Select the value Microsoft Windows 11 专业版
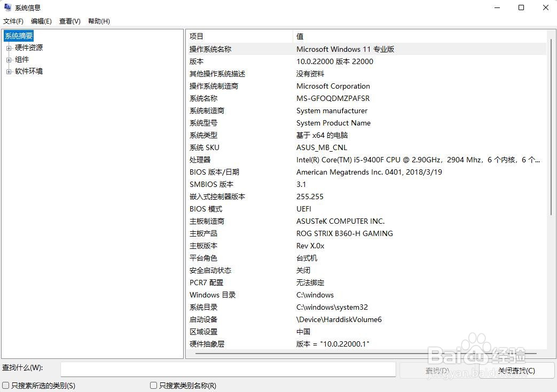 (346, 49)
